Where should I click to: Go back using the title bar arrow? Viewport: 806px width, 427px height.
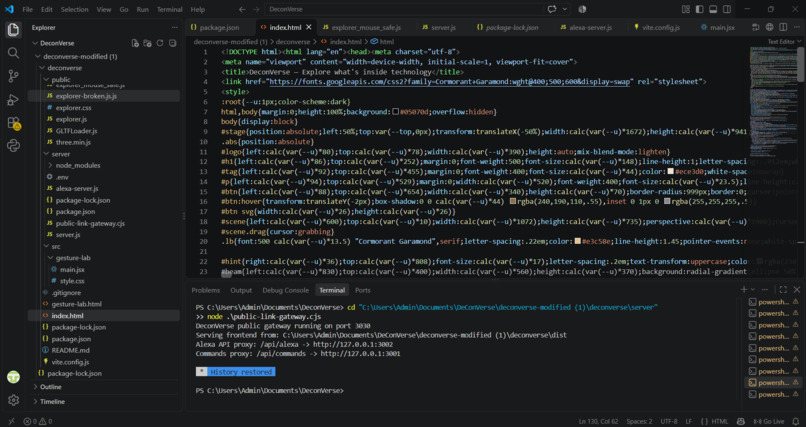click(x=243, y=9)
